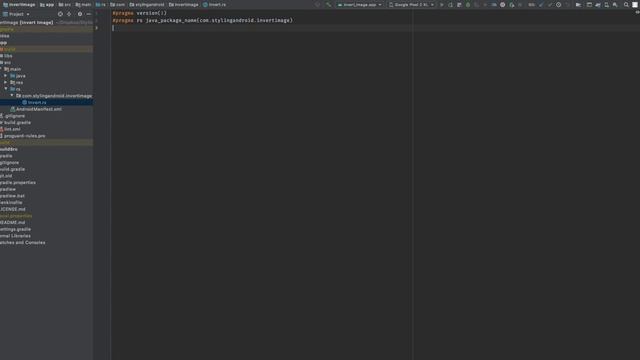Select the res folder in project tree
The height and width of the screenshot is (360, 640).
[x=17, y=82]
